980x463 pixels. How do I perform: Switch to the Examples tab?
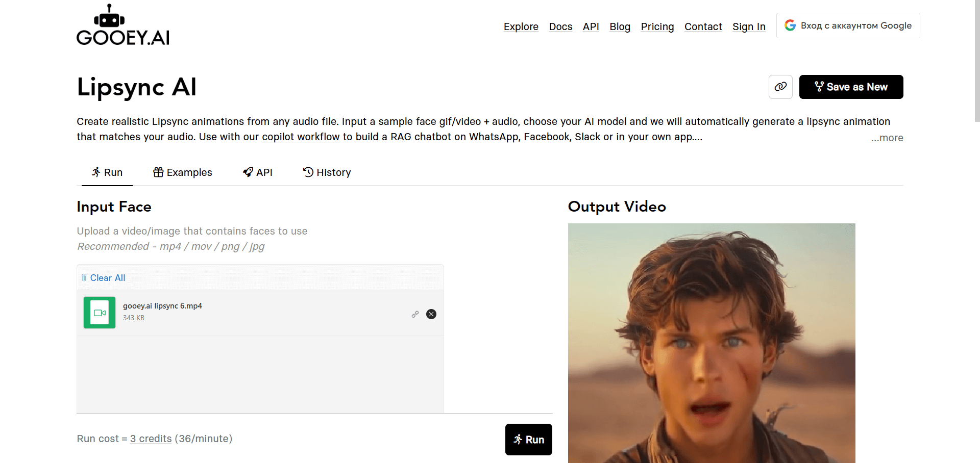(183, 172)
